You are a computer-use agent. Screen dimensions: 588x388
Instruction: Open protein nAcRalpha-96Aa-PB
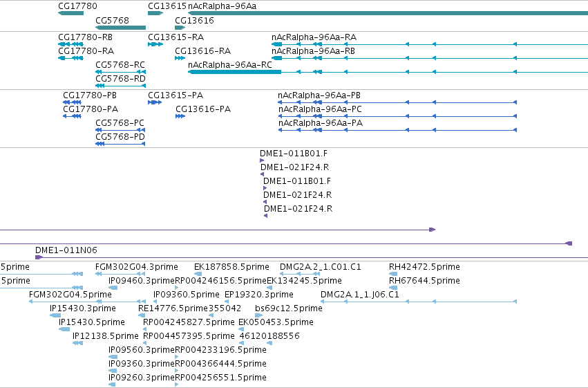point(319,95)
